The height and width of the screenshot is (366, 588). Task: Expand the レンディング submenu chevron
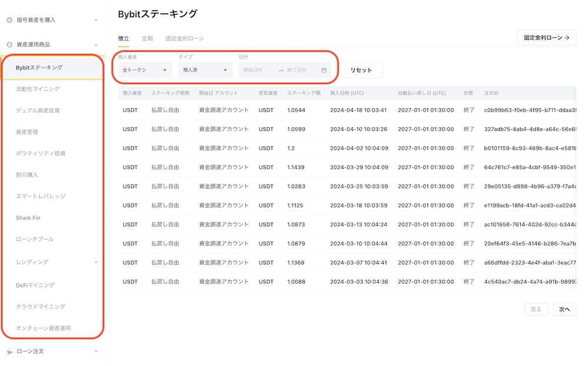(x=96, y=262)
